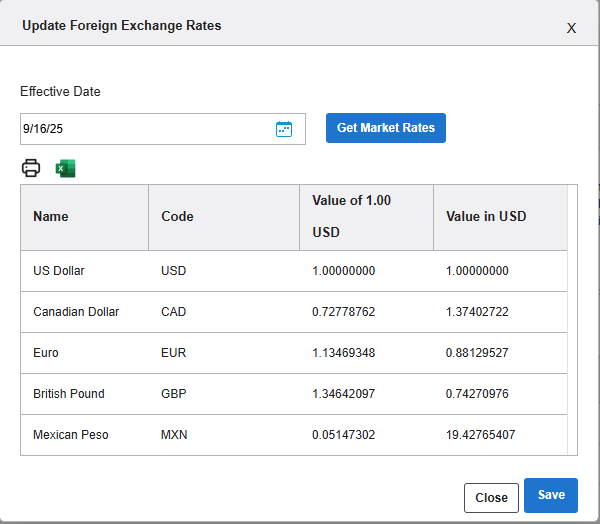Edit Canadian Dollar rate 0.72778762
The height and width of the screenshot is (524, 600).
click(344, 312)
